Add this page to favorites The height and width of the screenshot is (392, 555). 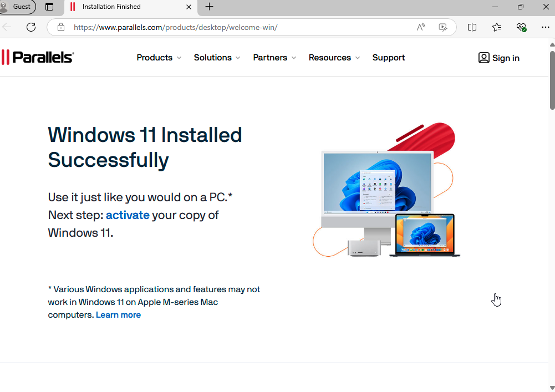496,27
